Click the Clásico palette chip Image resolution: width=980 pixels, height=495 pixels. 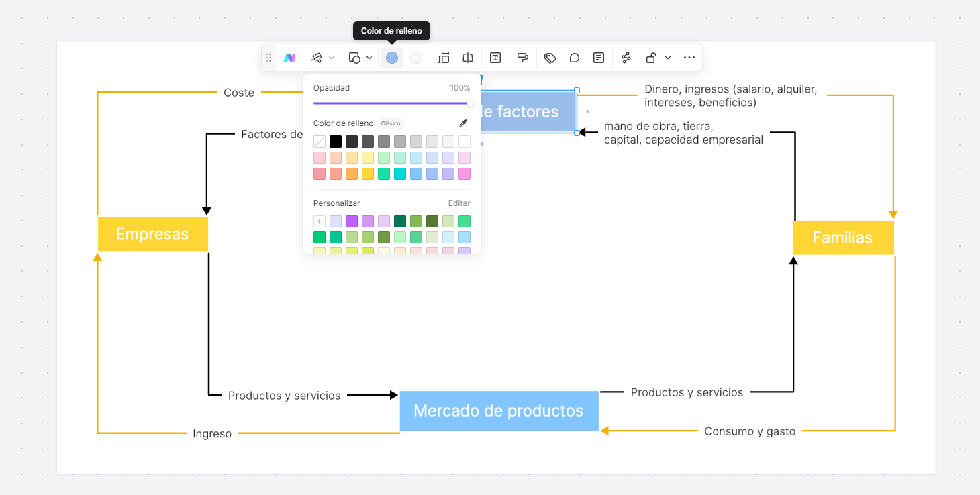391,123
